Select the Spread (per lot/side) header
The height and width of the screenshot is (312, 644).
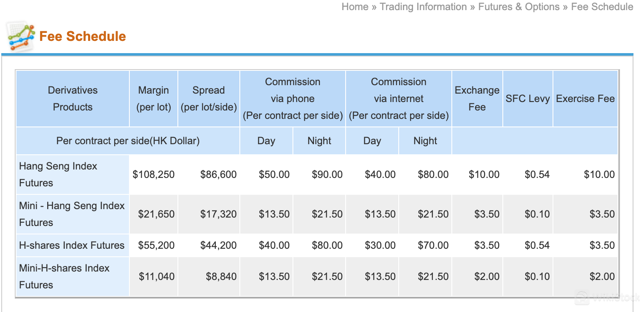[x=209, y=99]
